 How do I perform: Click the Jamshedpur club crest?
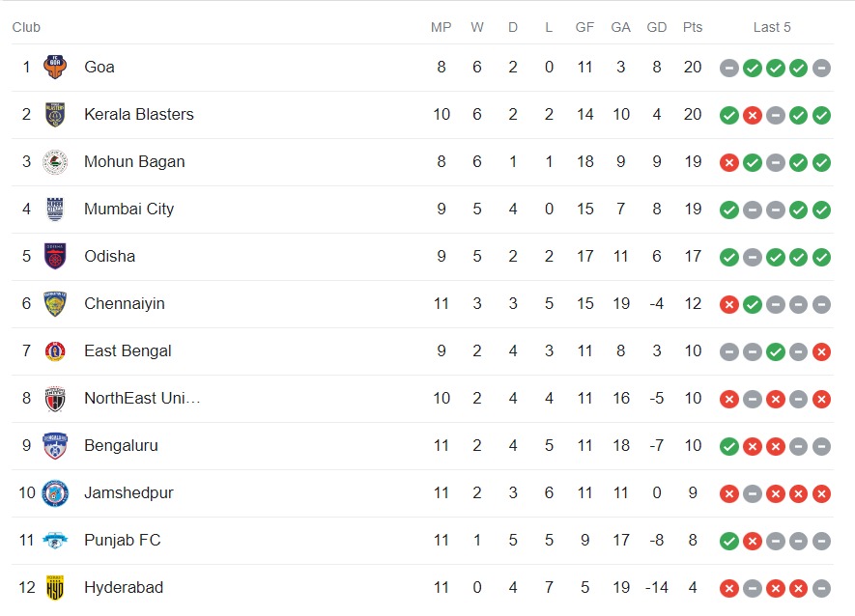[x=55, y=493]
